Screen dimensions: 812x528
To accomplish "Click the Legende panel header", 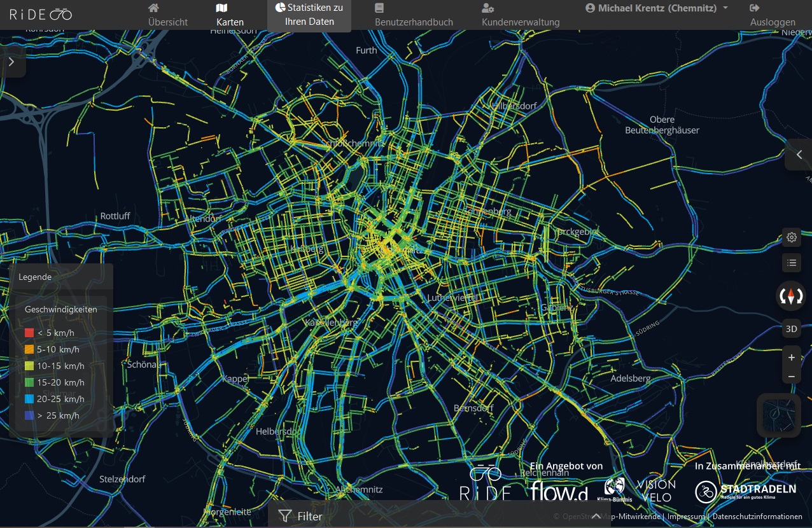I will pos(61,277).
